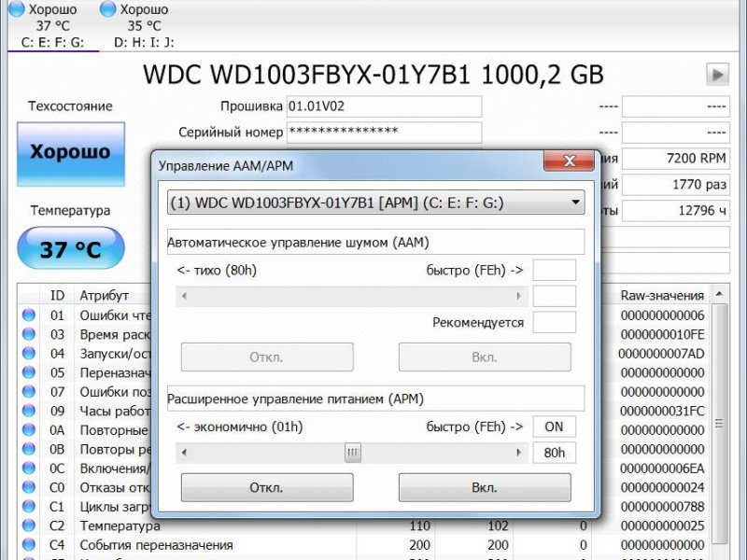Click status icon of attribute 0B

point(29,449)
